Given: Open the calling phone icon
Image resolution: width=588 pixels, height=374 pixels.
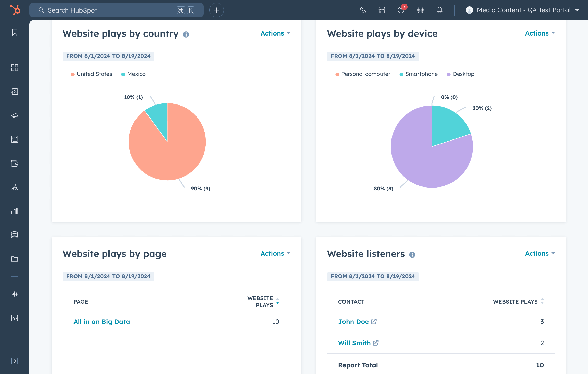Looking at the screenshot, I should (363, 10).
